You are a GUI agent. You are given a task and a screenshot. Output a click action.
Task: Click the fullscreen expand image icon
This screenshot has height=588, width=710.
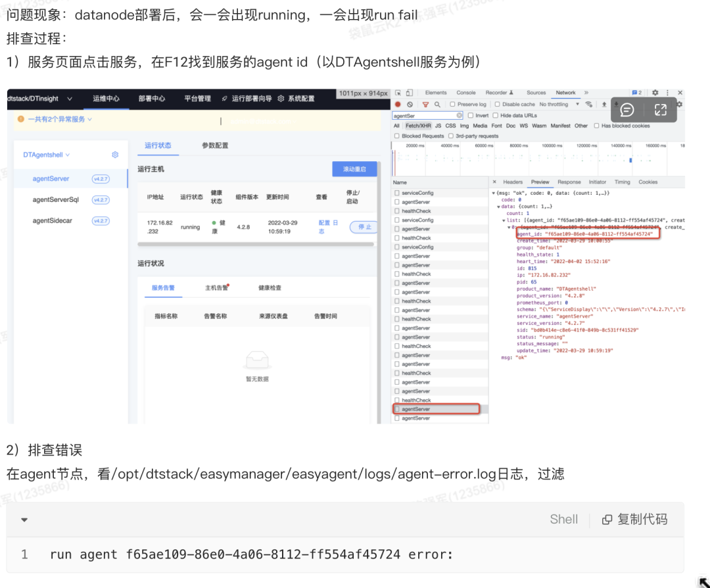661,110
